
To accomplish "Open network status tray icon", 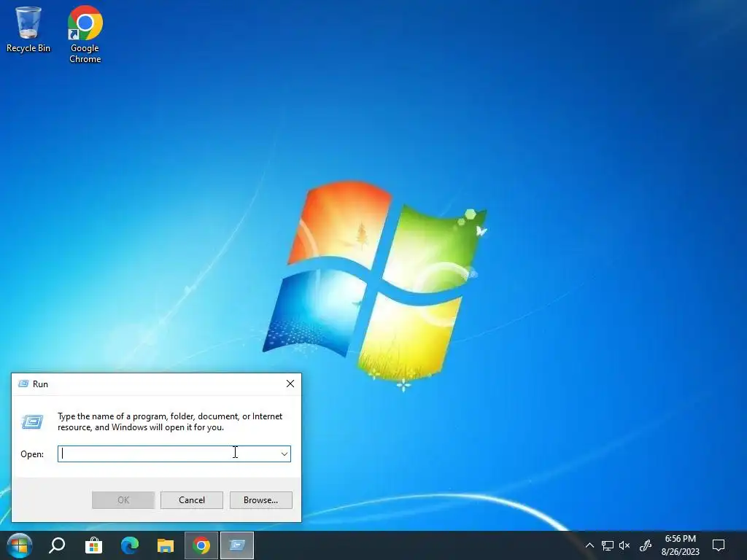I will 608,545.
